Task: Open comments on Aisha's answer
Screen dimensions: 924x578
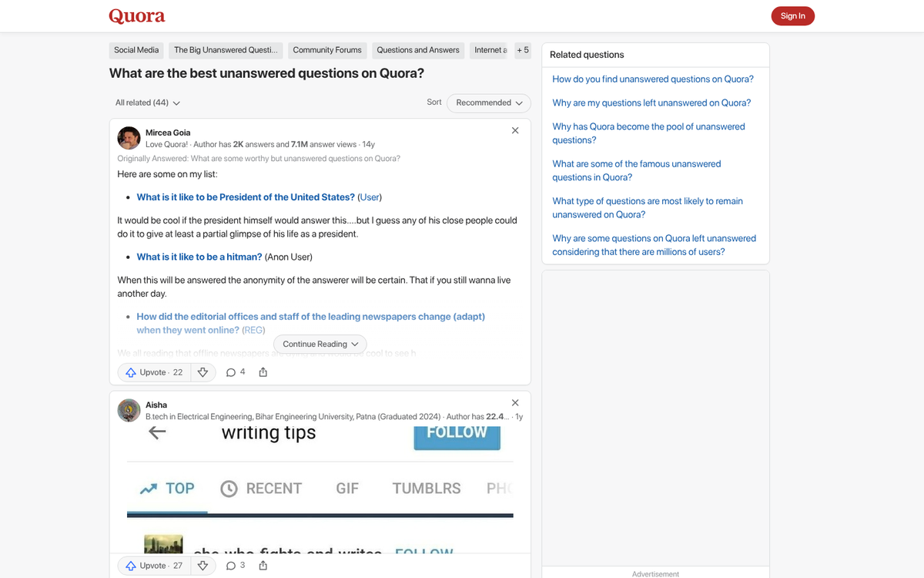Action: (234, 565)
